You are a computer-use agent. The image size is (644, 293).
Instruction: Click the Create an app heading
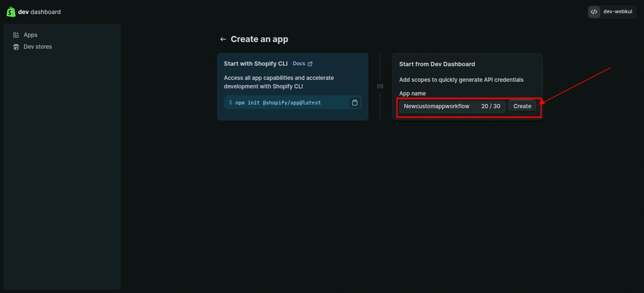tap(259, 39)
